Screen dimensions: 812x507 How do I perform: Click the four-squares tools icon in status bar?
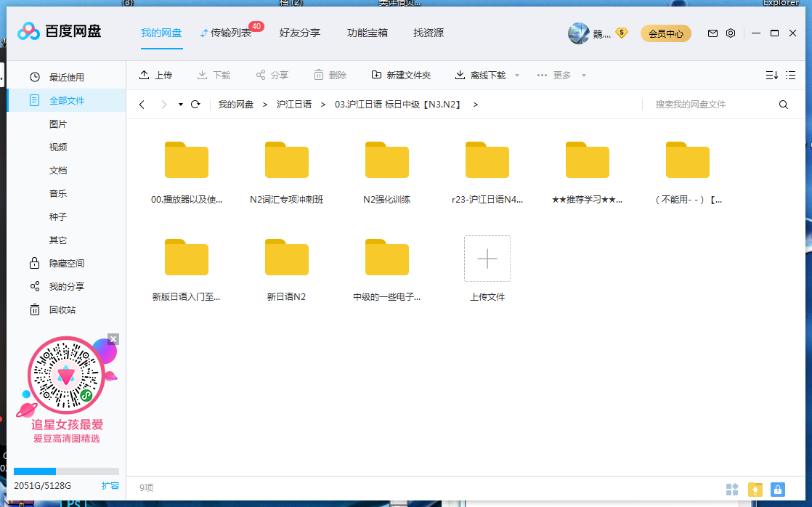[732, 490]
